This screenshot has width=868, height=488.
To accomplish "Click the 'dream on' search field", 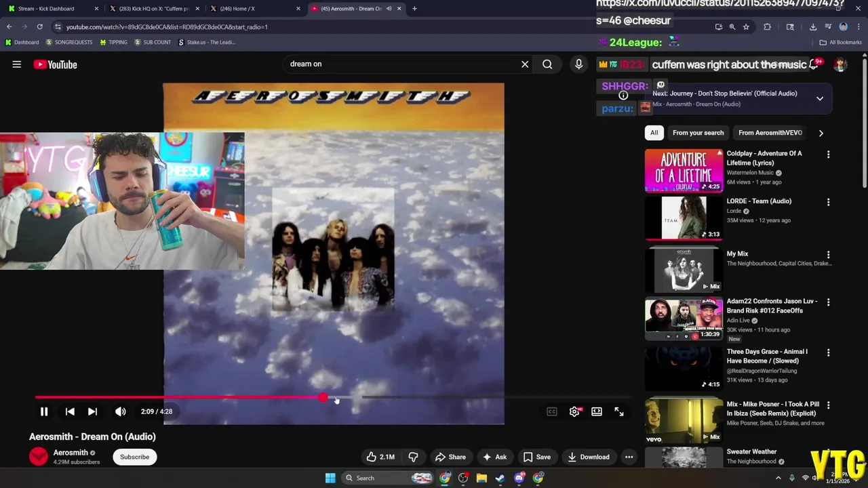I will [400, 64].
